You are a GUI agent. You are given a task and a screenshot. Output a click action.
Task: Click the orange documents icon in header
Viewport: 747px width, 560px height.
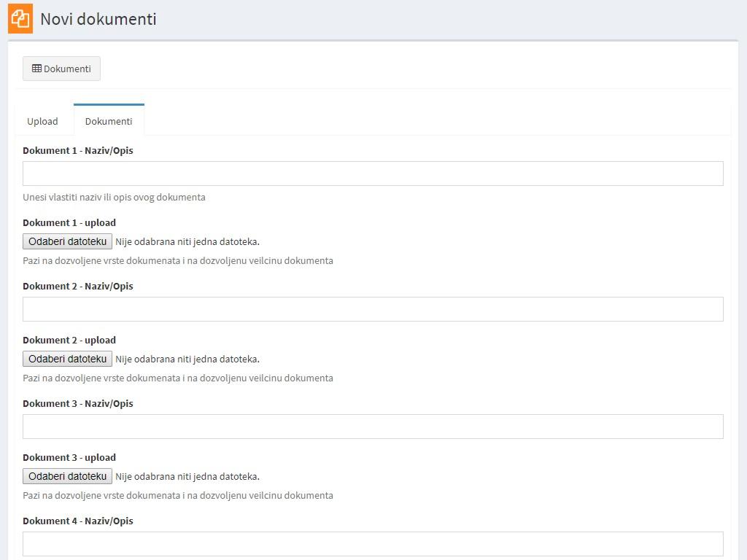[20, 19]
